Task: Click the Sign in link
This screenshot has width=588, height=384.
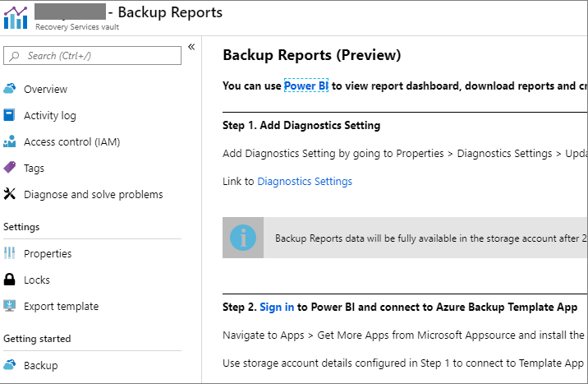Action: pyautogui.click(x=277, y=307)
